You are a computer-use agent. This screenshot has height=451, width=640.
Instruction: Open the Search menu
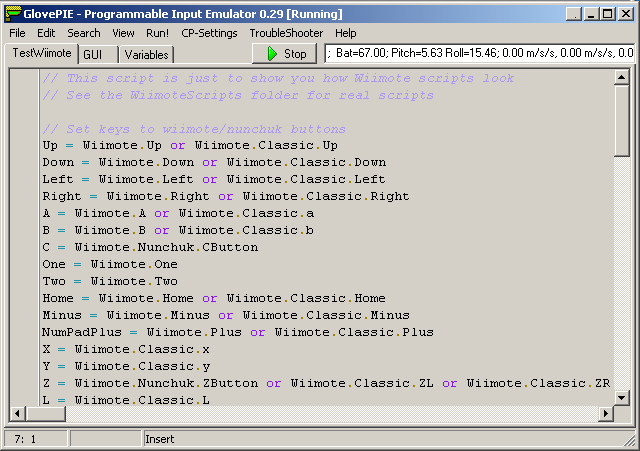84,33
